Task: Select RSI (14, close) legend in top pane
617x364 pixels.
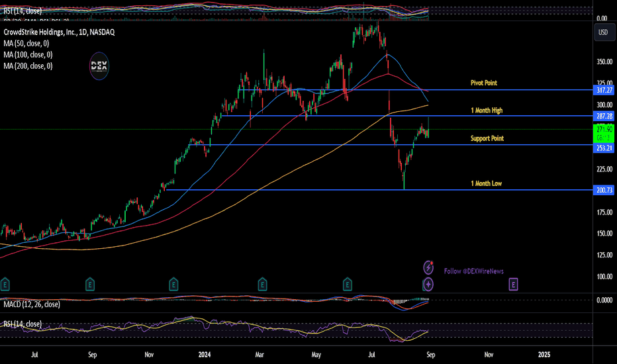Action: pos(23,11)
